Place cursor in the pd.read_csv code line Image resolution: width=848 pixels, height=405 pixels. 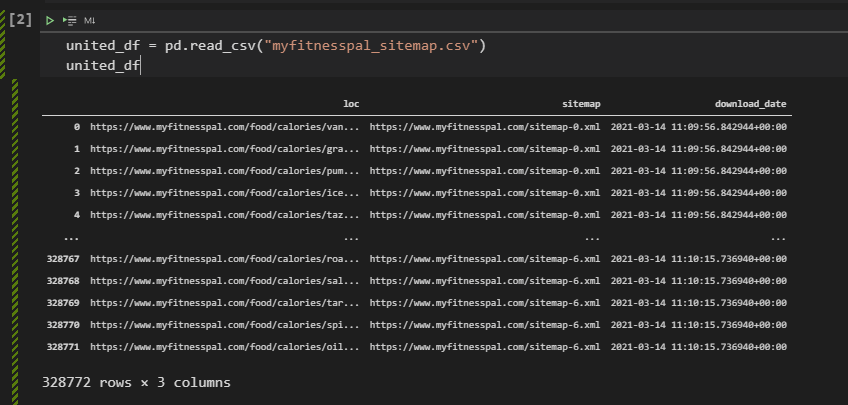point(276,46)
